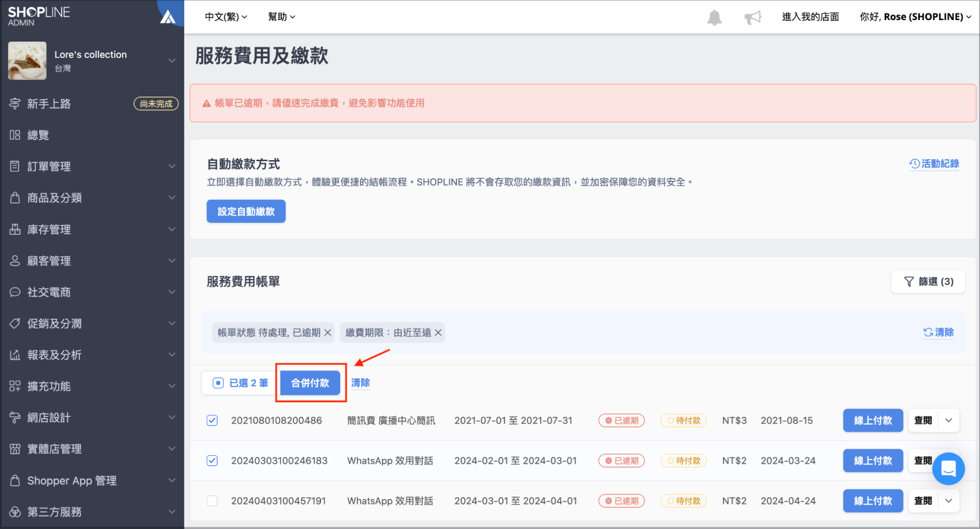The image size is (980, 529).
Task: Expand the 實體店管理 menu chevron
Action: tap(172, 449)
